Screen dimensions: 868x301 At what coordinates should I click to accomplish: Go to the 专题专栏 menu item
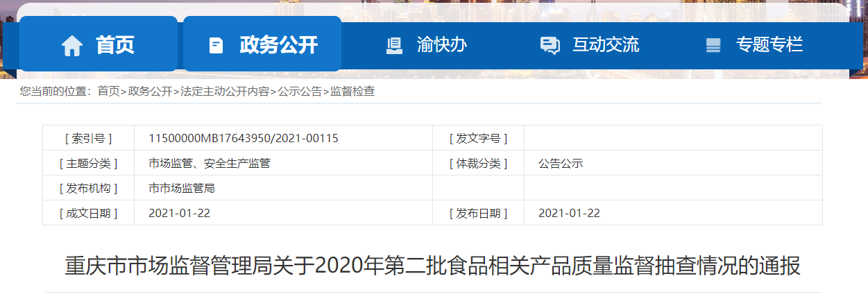coord(769,45)
